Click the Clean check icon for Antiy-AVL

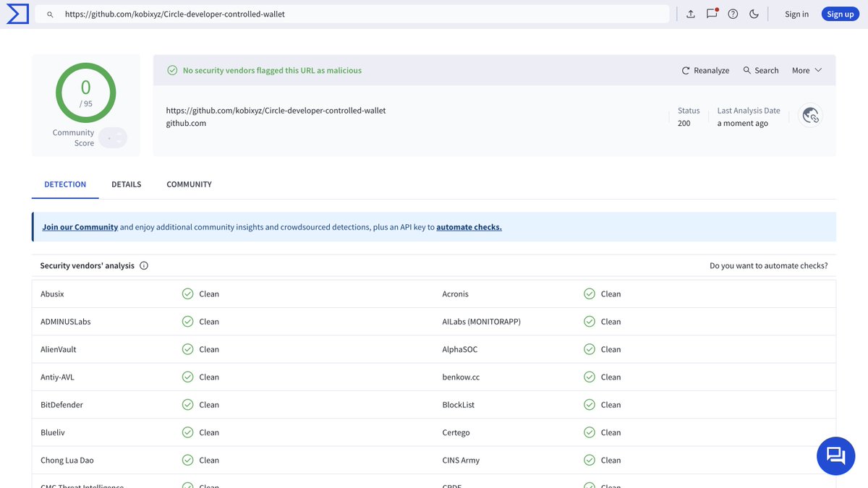[187, 377]
